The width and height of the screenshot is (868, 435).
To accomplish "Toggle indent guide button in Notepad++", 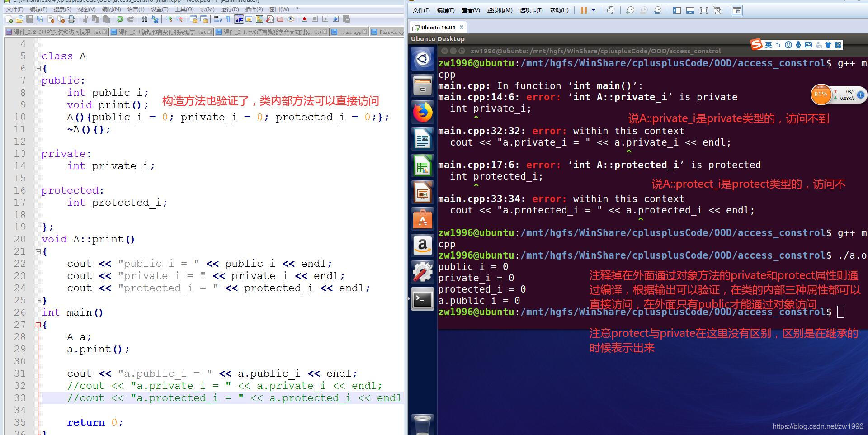I will pos(239,19).
